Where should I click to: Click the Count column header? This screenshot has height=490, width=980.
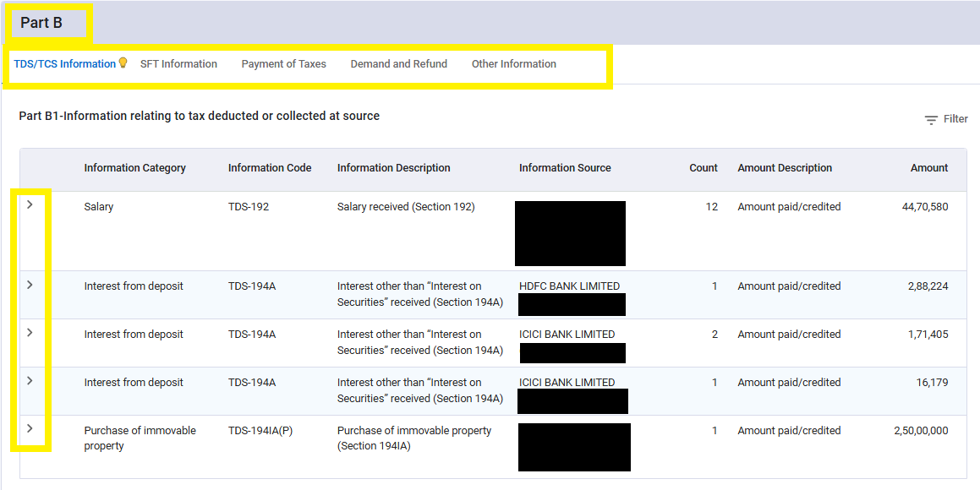704,168
